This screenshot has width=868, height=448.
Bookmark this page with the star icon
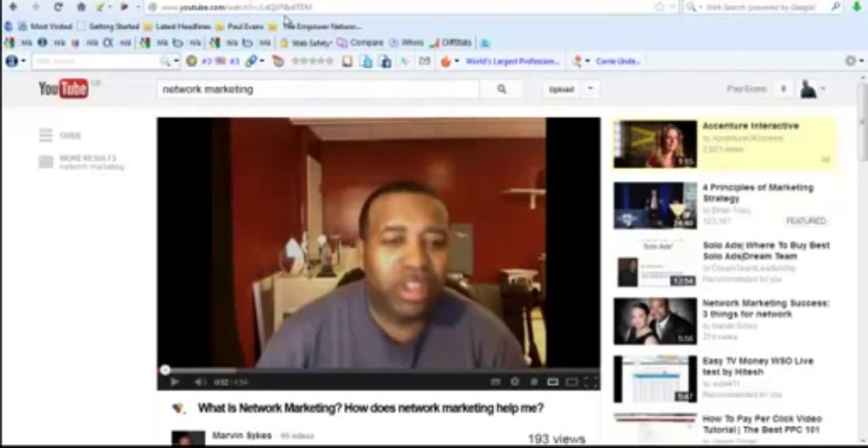pyautogui.click(x=660, y=7)
